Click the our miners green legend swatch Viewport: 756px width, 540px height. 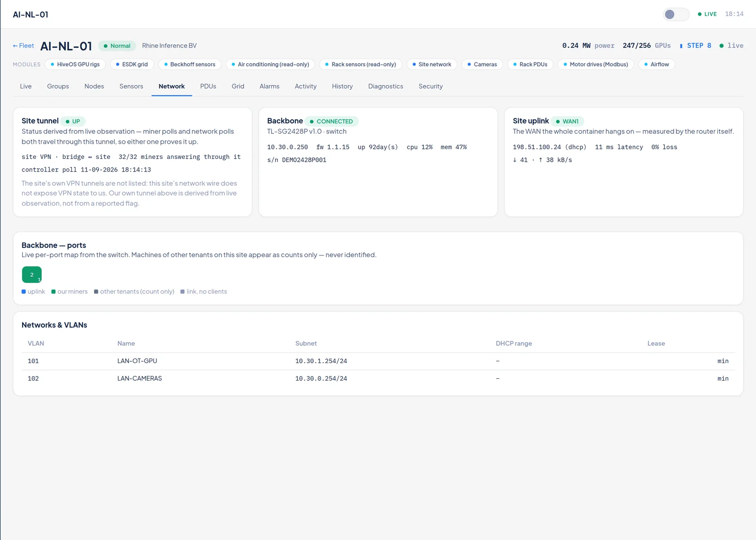pyautogui.click(x=53, y=292)
